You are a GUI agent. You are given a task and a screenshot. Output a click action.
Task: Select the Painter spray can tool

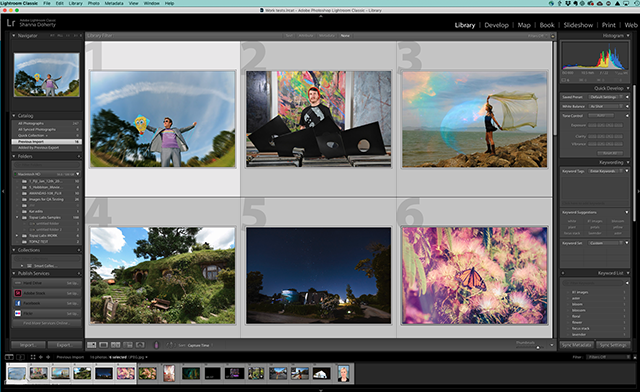(156, 345)
